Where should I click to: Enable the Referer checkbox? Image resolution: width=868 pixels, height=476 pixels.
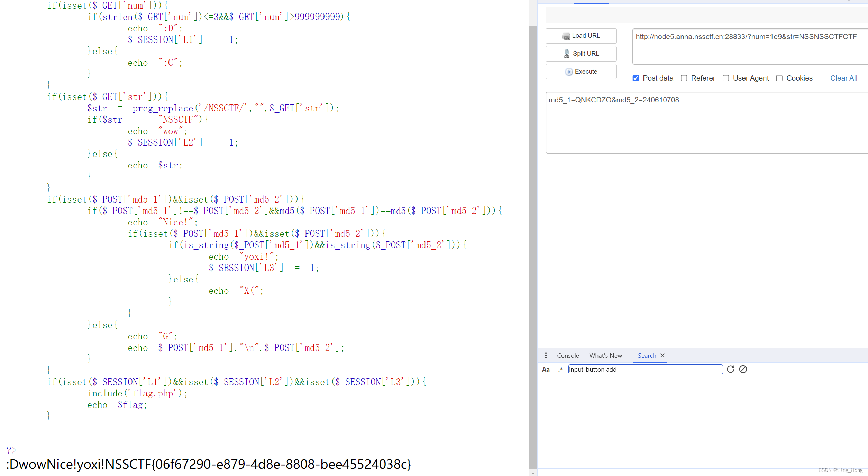click(x=684, y=78)
